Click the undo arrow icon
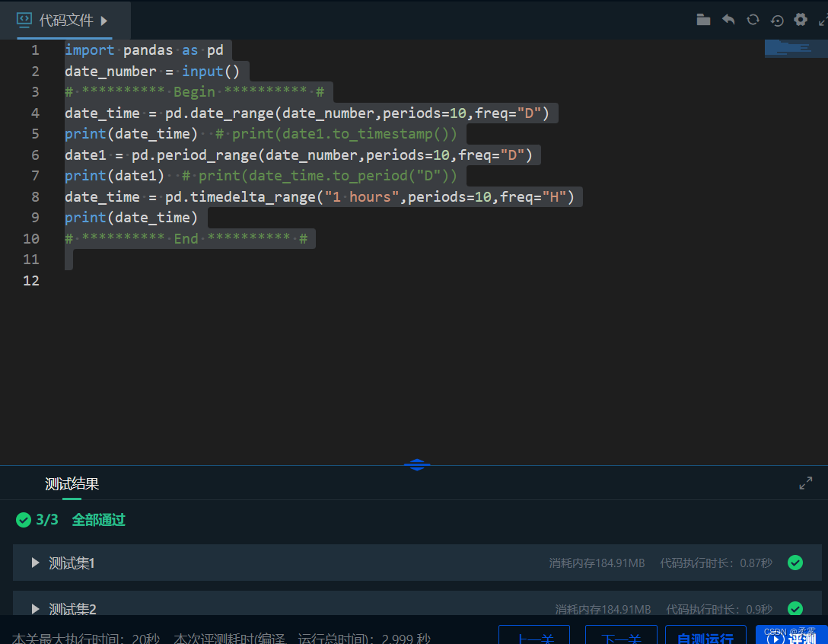The height and width of the screenshot is (644, 828). [728, 20]
